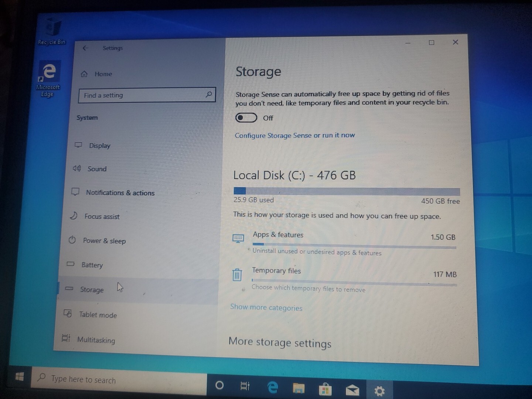Click the Storage drive icon in sidebar
The image size is (532, 399).
pos(69,289)
